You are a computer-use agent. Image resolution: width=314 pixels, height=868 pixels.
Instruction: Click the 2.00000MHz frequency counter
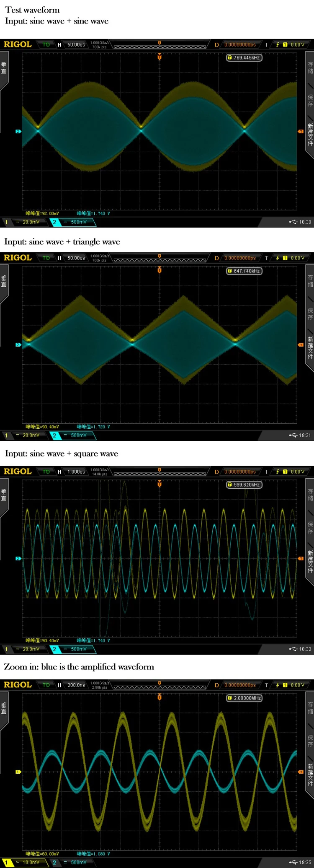244,698
